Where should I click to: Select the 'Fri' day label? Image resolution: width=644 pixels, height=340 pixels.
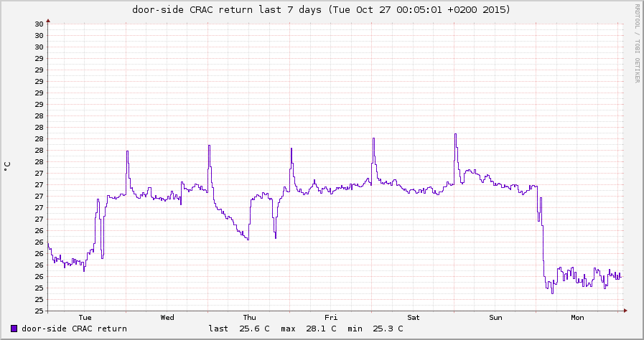(x=331, y=317)
